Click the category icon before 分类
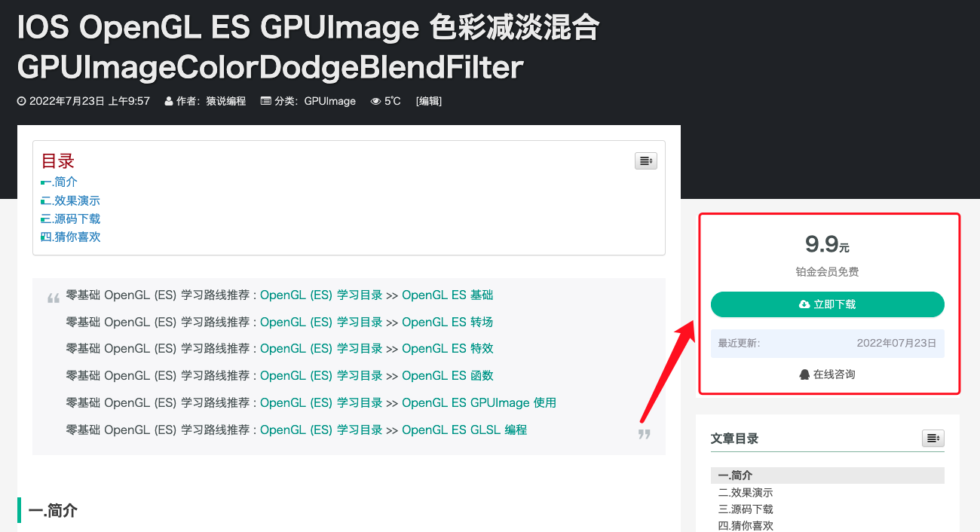Image resolution: width=980 pixels, height=532 pixels. point(267,100)
